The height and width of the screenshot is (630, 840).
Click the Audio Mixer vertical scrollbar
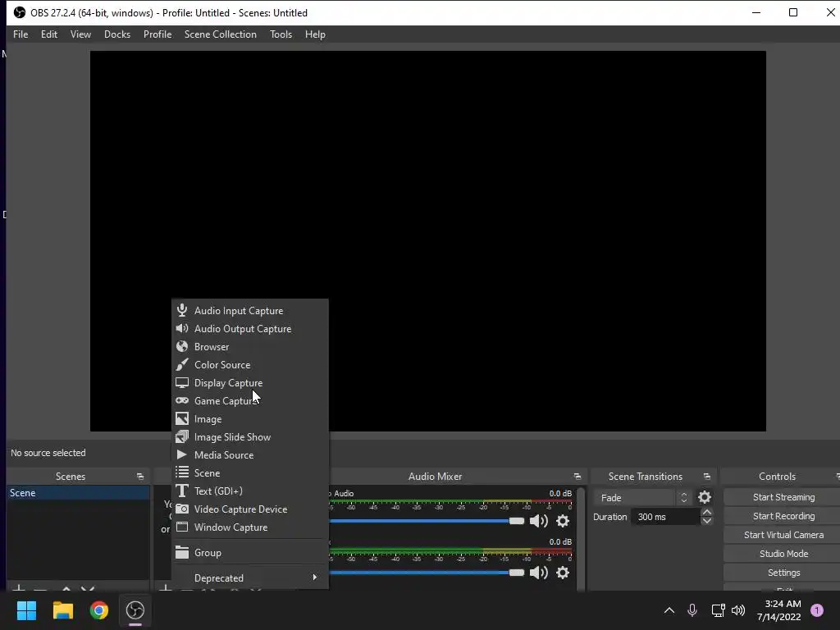[x=581, y=538]
